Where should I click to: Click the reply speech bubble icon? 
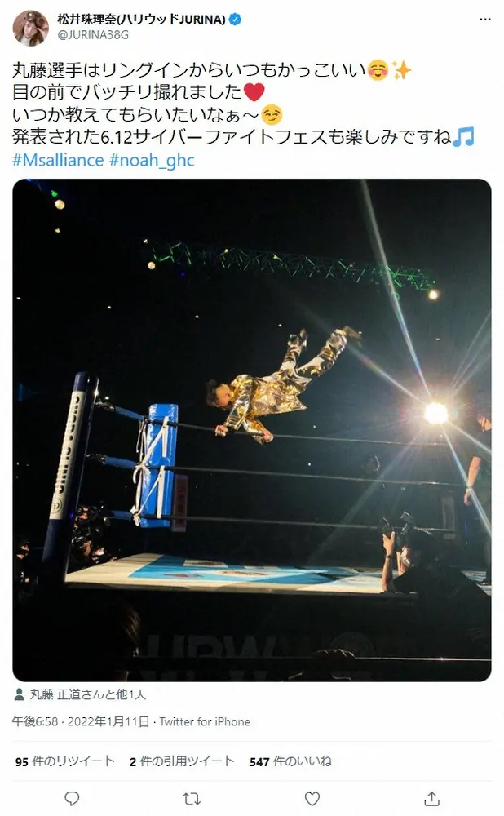[x=72, y=798]
